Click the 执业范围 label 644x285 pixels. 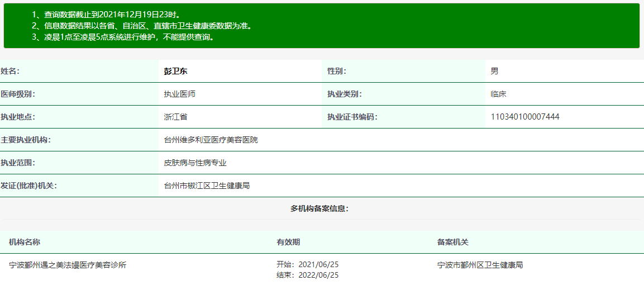pyautogui.click(x=18, y=163)
